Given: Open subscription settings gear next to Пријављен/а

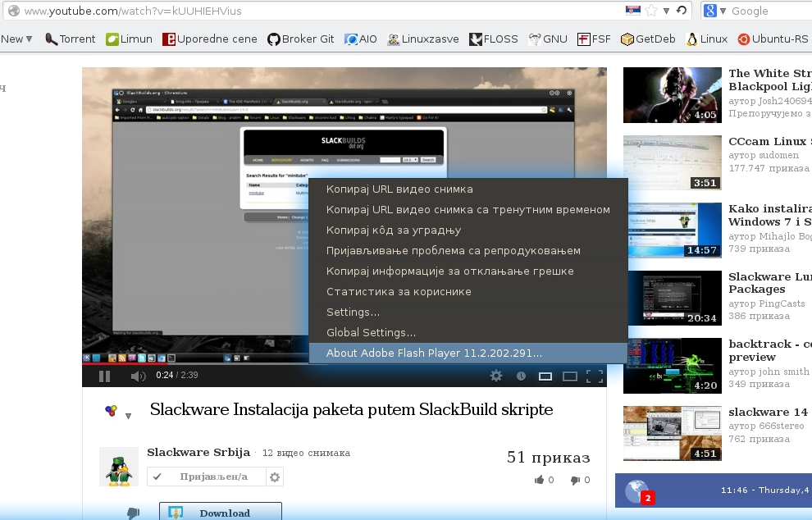Looking at the screenshot, I should click(x=275, y=477).
